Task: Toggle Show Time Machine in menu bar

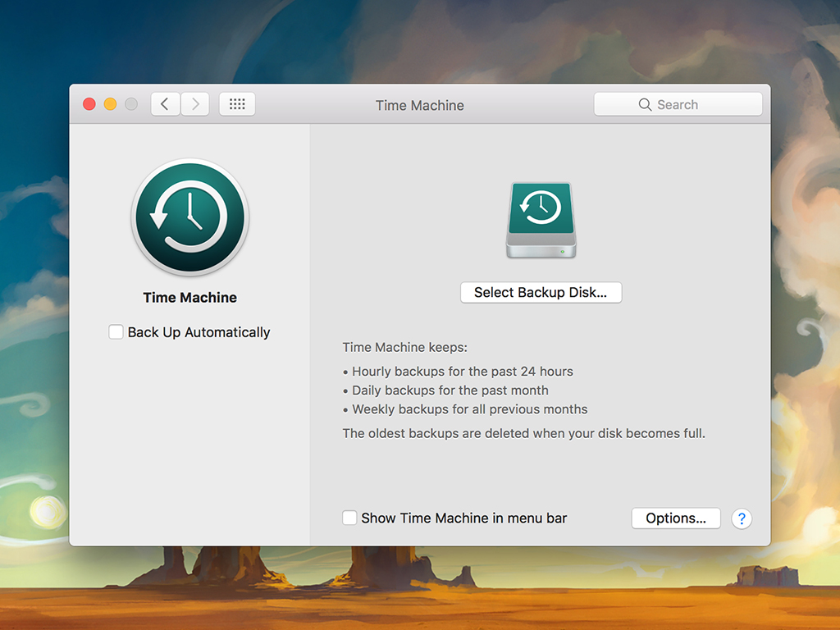Action: click(x=349, y=518)
